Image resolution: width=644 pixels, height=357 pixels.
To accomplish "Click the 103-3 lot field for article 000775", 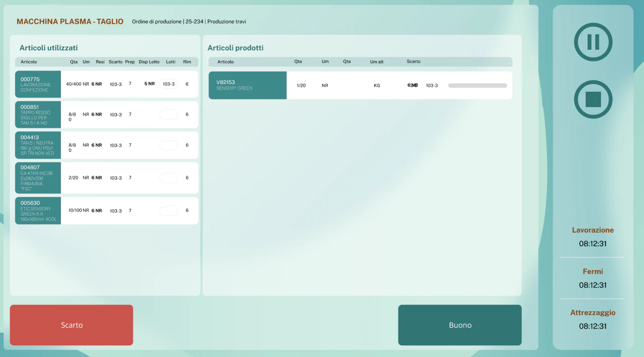I will (169, 84).
